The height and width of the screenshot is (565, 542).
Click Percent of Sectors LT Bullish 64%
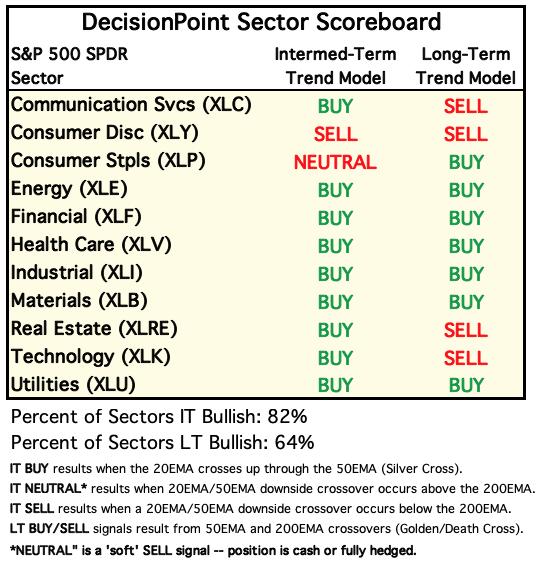click(163, 443)
